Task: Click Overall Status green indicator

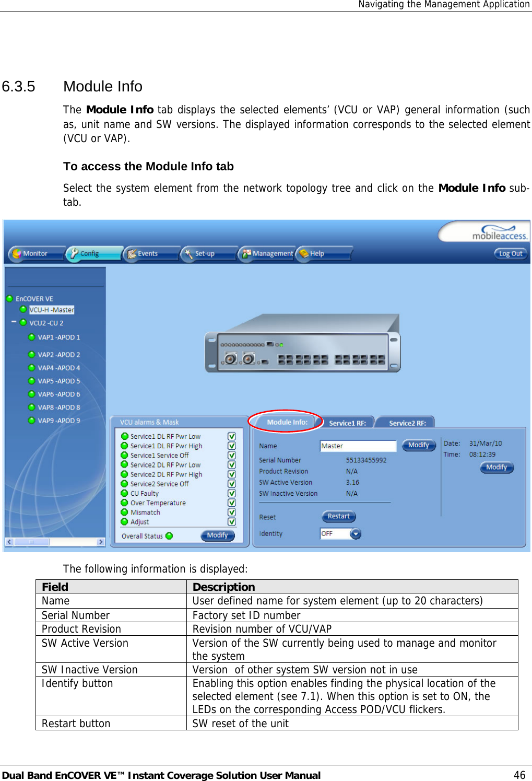Action: click(x=169, y=536)
